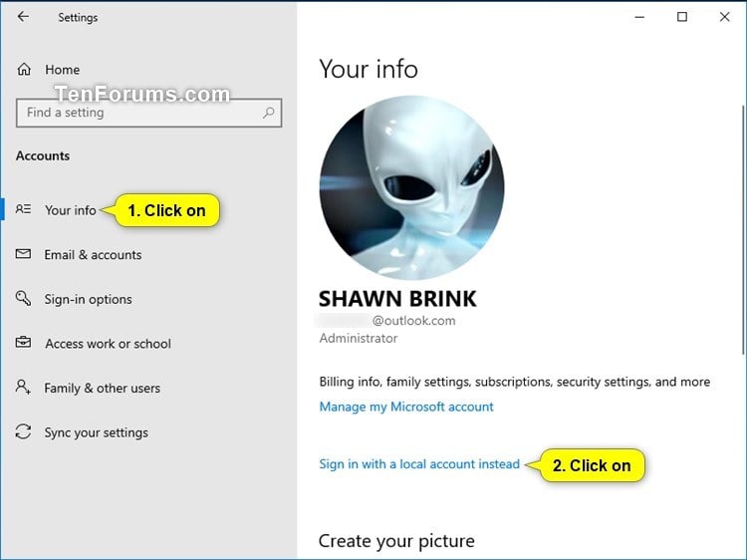Click the search magnifier icon
Screen dimensions: 747x560
pos(269,113)
